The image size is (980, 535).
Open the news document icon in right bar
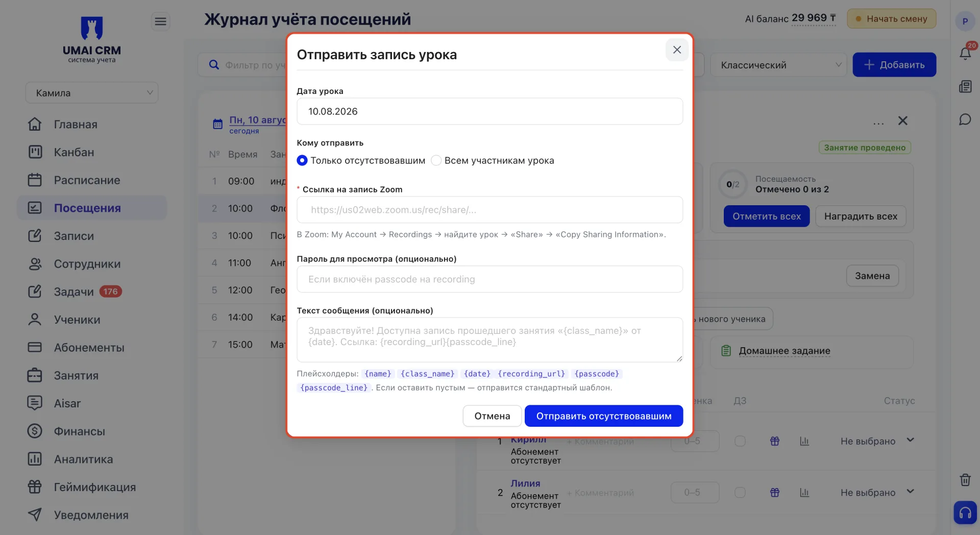(965, 86)
